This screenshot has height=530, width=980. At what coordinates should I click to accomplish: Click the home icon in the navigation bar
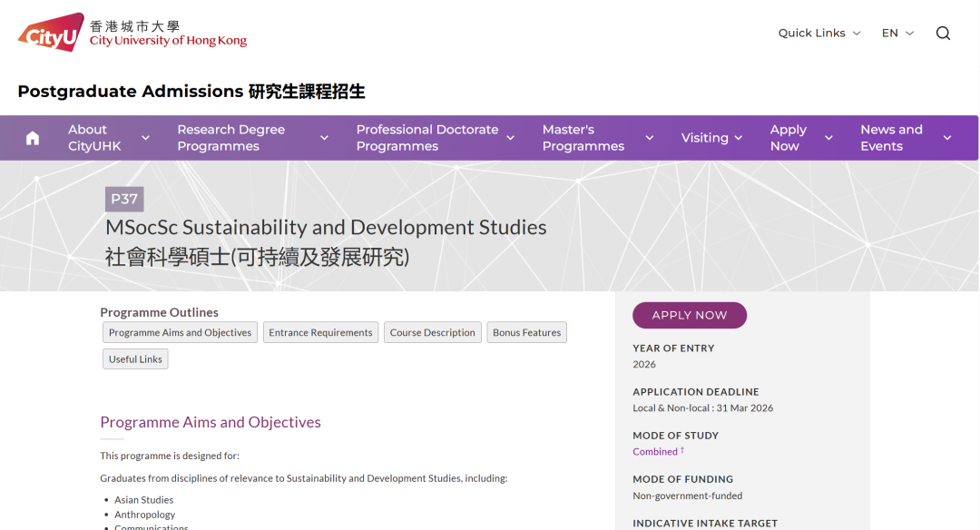[x=33, y=137]
